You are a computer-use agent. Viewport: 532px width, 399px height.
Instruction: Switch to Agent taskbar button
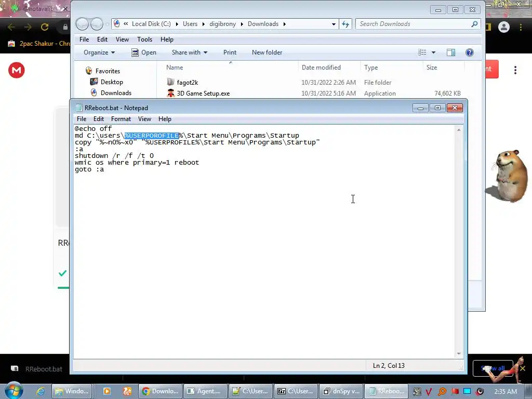(205, 391)
